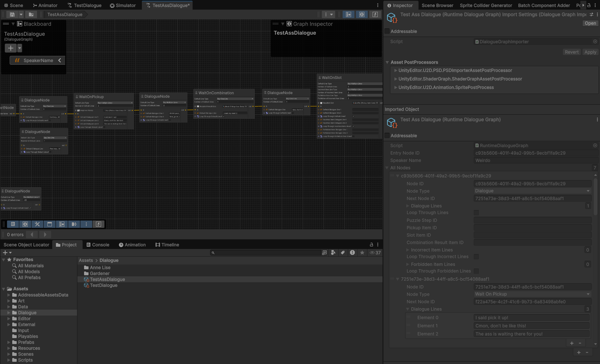Image resolution: width=600 pixels, height=364 pixels.
Task: Add a new variable with the Blackboard plus icon
Action: point(10,48)
